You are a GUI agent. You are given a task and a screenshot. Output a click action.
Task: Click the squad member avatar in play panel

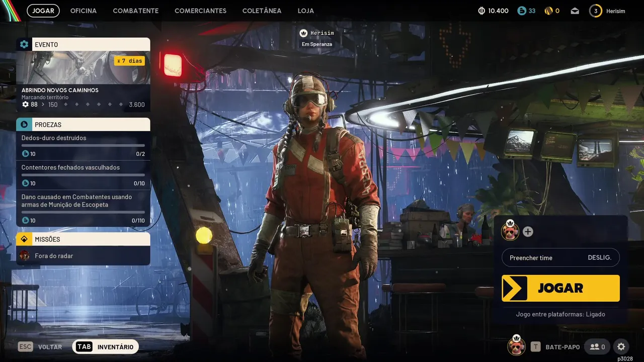click(510, 231)
